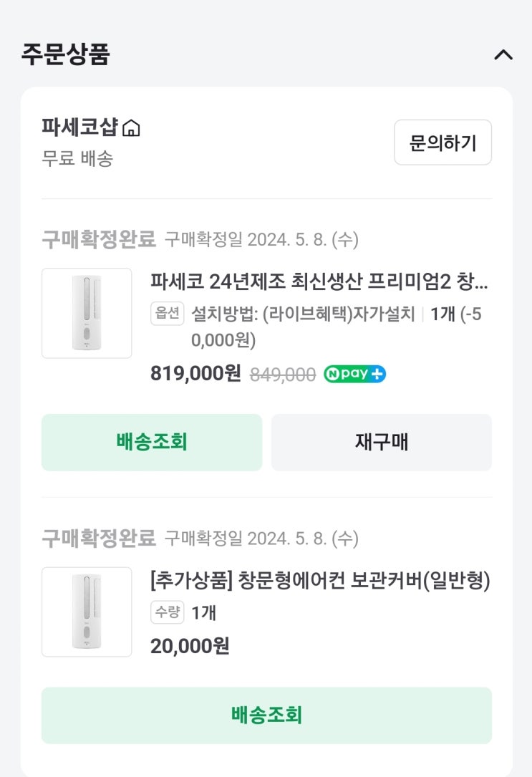Track delivery for the 819,000원 air conditioner
532x777 pixels.
point(152,442)
